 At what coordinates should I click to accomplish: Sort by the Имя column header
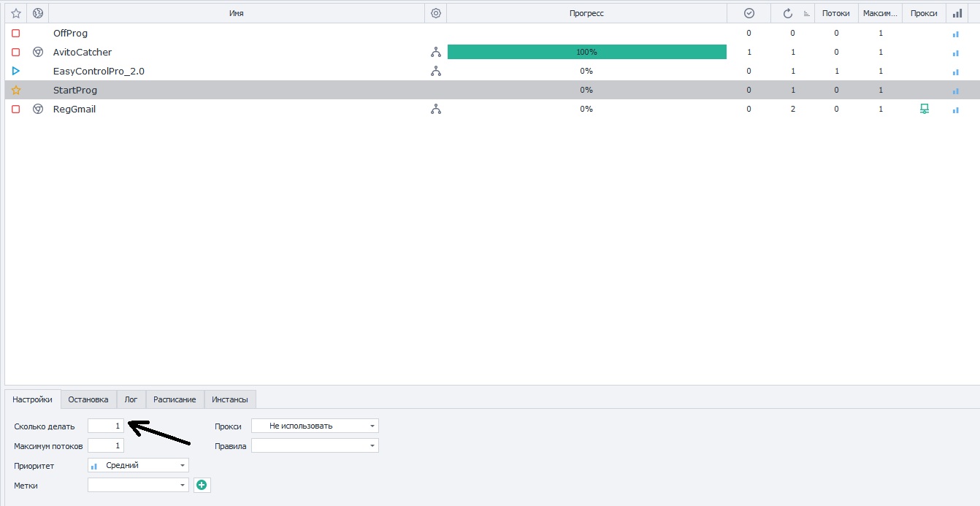237,13
